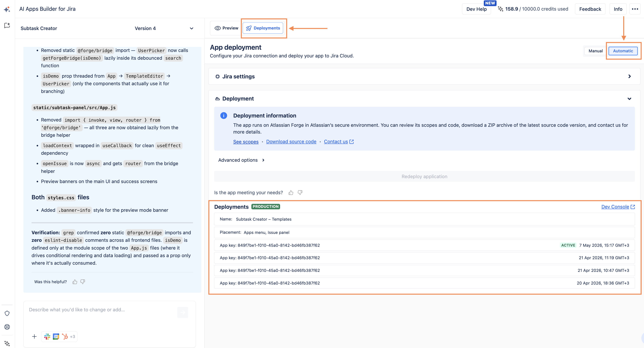Click the Jira settings gear icon

218,77
